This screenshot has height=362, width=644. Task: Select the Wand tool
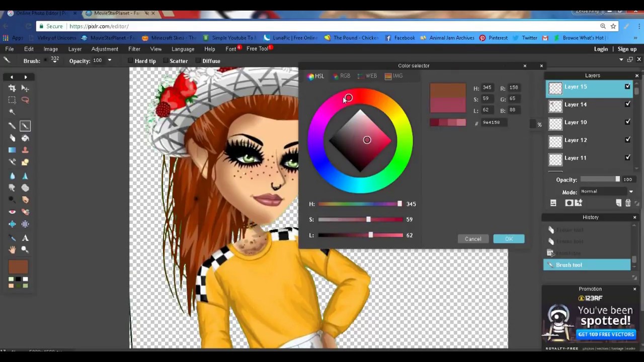click(12, 112)
